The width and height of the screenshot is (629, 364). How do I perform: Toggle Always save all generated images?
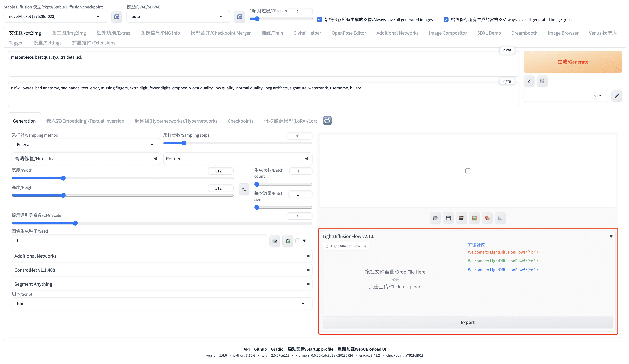pos(319,20)
